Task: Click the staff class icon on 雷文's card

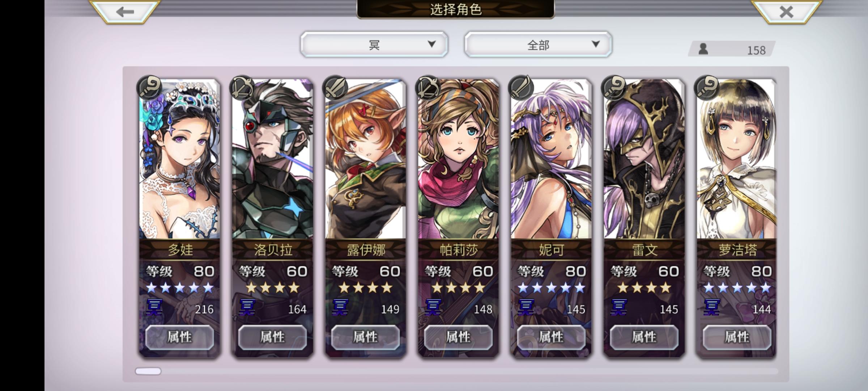Action: point(614,88)
